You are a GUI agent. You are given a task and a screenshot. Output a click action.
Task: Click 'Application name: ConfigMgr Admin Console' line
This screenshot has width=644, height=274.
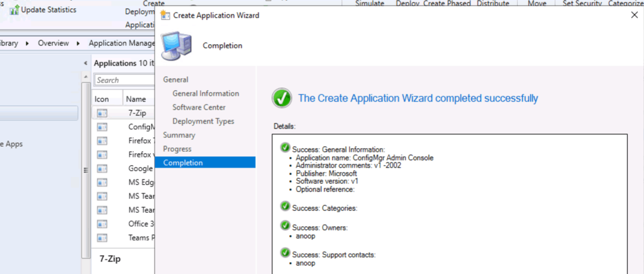tap(365, 158)
